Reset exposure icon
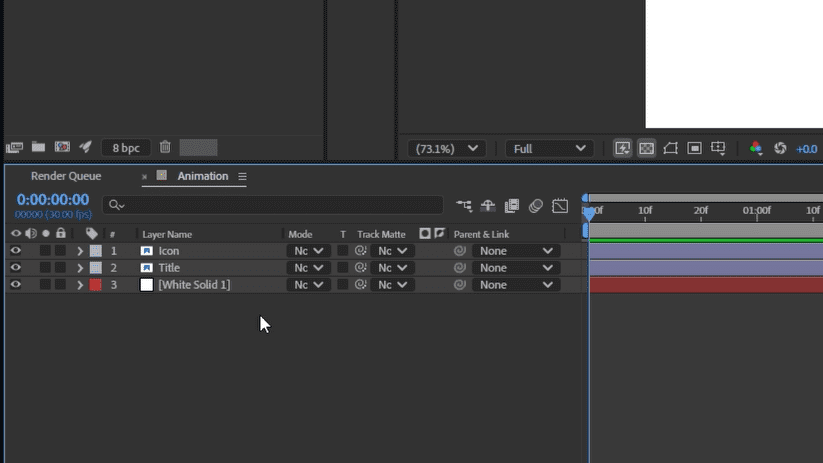 point(780,149)
